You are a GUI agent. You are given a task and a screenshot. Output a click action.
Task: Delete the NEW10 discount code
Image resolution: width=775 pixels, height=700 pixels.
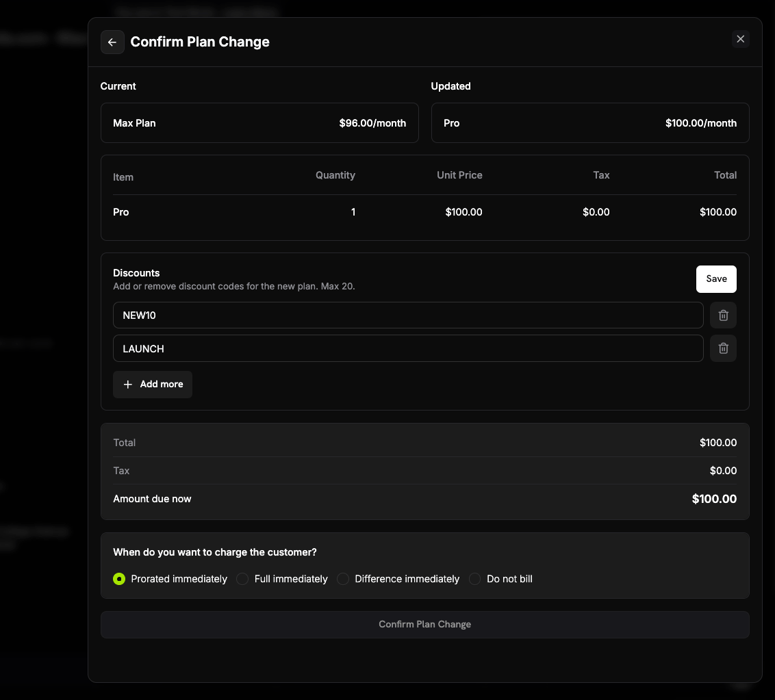pyautogui.click(x=722, y=315)
